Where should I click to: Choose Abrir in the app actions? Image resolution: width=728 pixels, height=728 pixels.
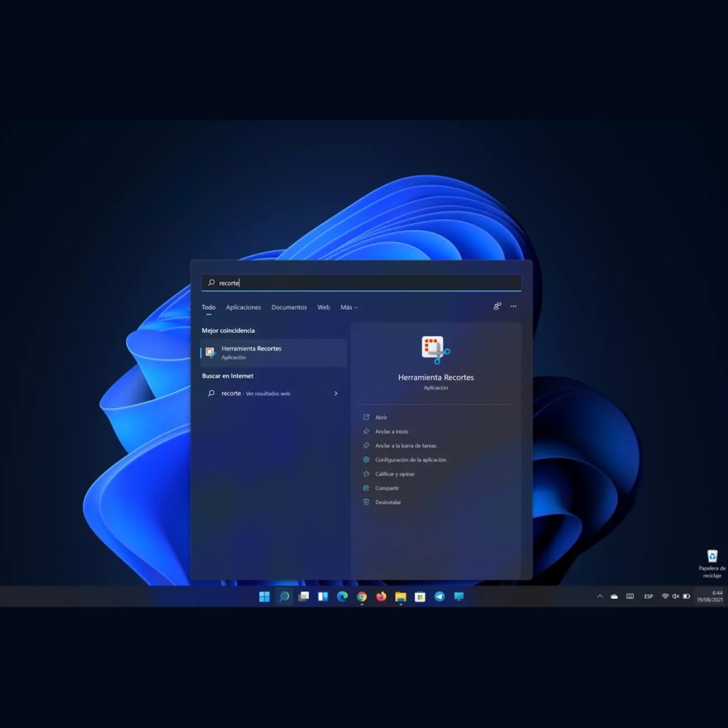[381, 417]
